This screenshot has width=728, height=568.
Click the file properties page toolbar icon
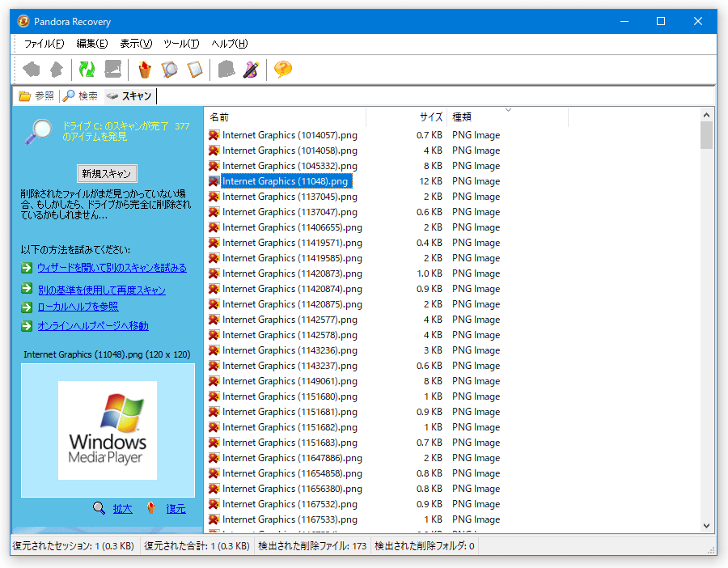[x=195, y=70]
